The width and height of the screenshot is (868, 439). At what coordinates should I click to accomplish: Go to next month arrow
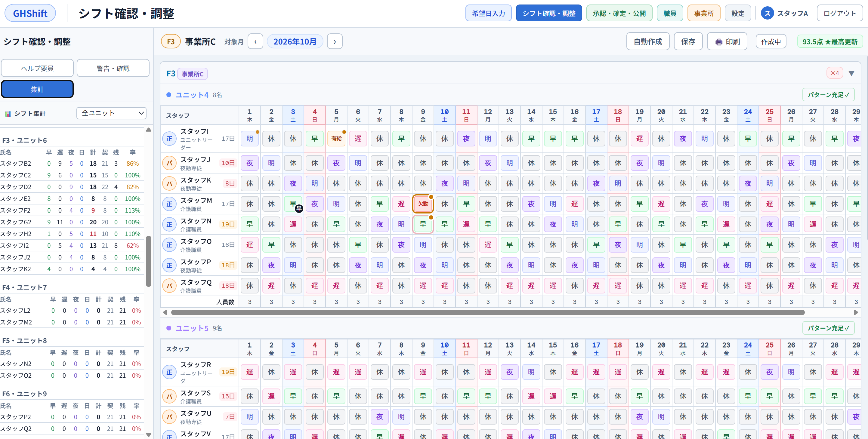click(x=335, y=41)
